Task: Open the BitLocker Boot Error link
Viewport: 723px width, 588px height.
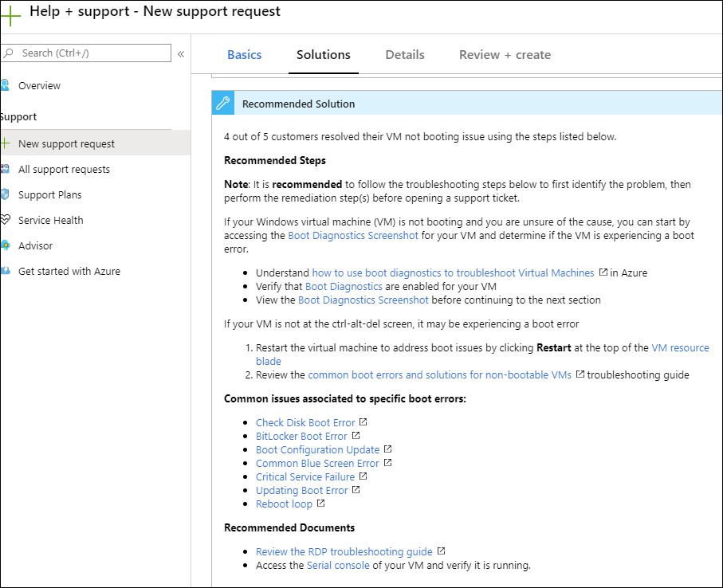Action: click(301, 436)
